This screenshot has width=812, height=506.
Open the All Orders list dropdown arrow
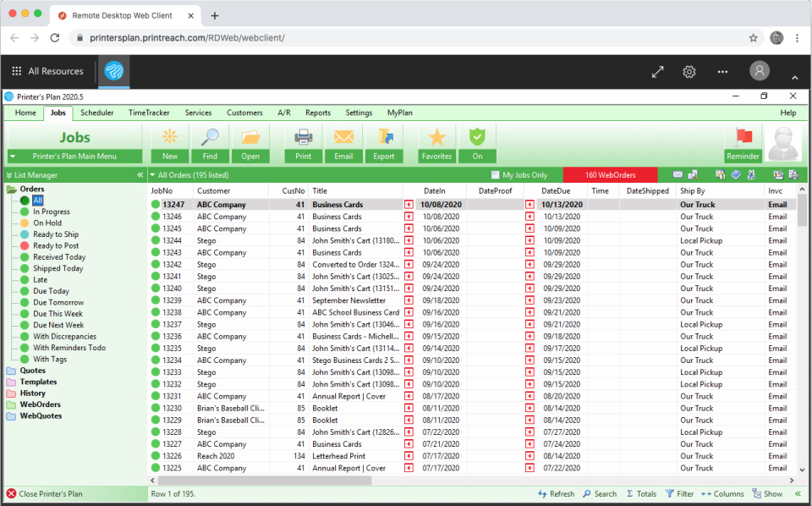(153, 175)
